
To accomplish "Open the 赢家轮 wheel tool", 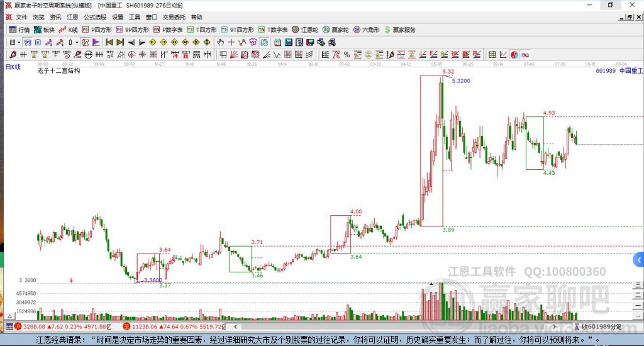I will pyautogui.click(x=336, y=30).
